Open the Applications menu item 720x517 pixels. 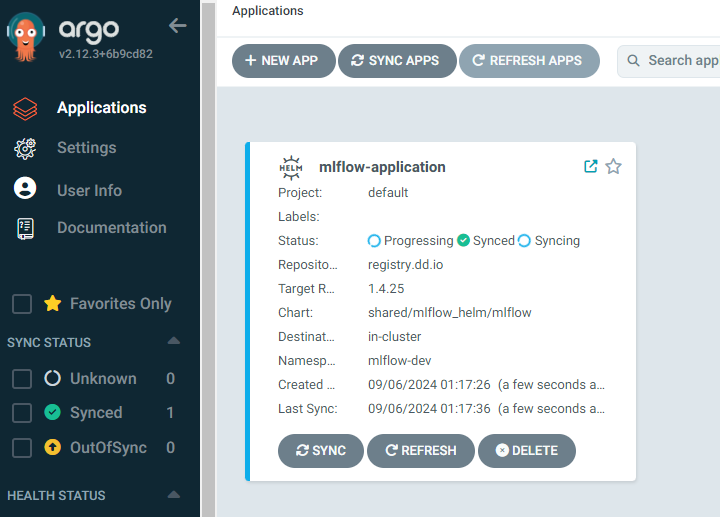click(101, 108)
